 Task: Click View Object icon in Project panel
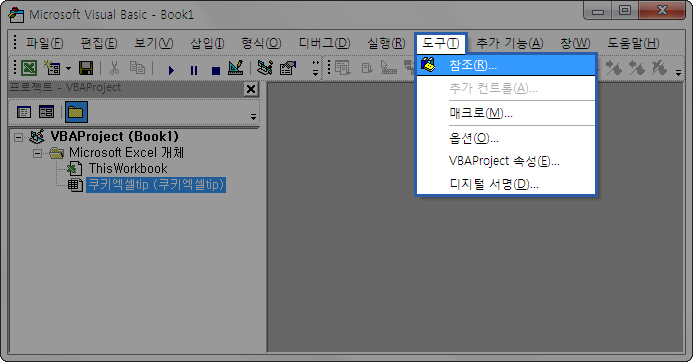click(x=46, y=112)
